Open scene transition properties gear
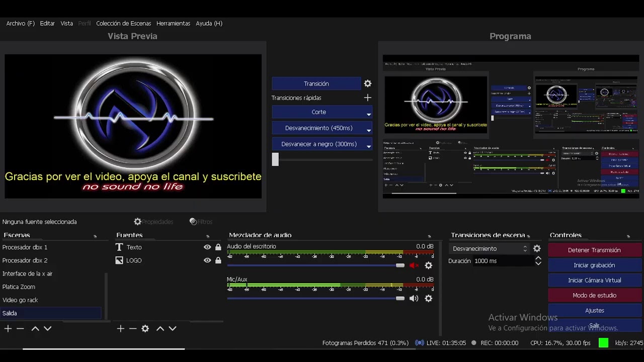The image size is (644, 362). click(537, 248)
